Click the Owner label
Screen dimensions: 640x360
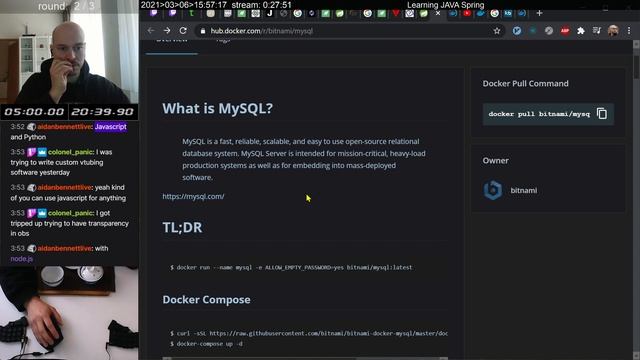[x=496, y=160]
